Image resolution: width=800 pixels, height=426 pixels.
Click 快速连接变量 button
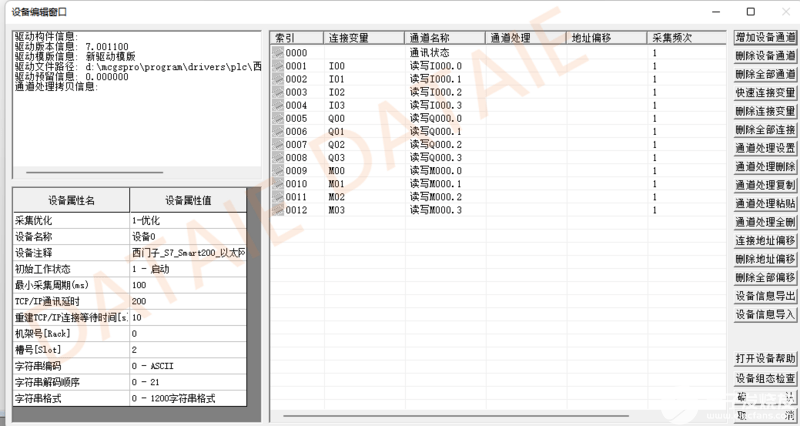765,92
